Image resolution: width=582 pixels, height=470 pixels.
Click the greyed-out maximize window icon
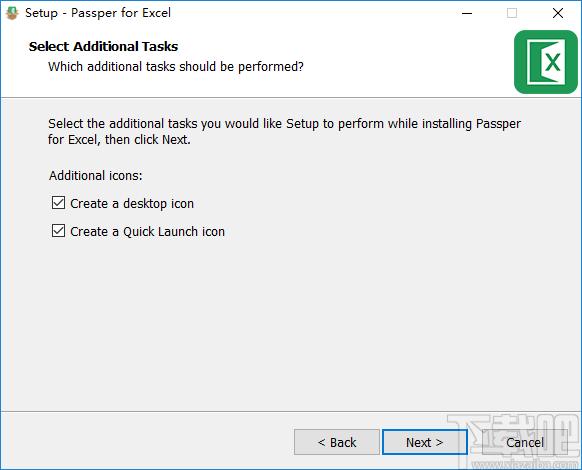[x=512, y=13]
